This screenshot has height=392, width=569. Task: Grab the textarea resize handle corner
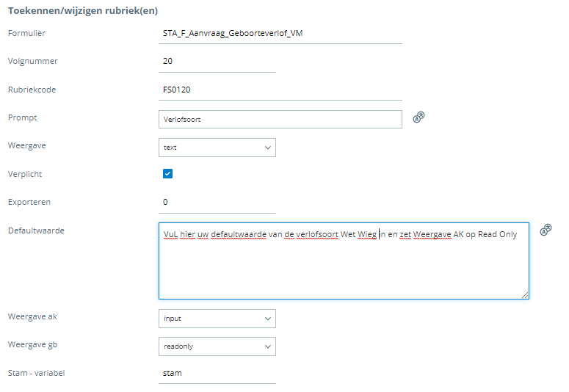pos(524,294)
